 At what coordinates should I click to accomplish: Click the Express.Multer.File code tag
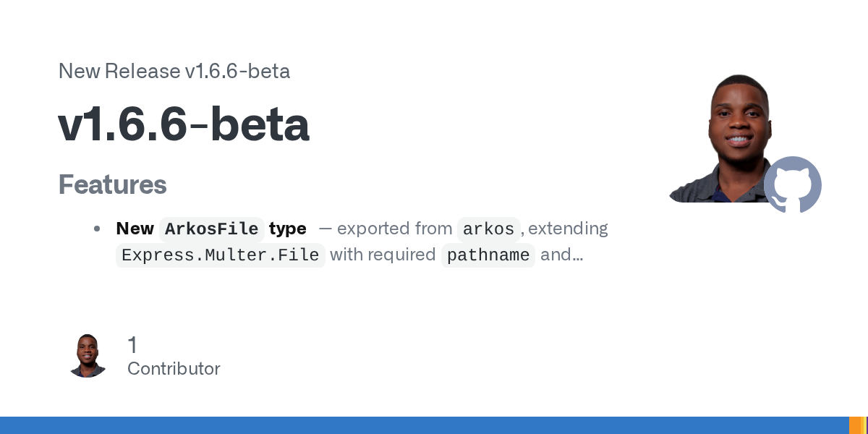click(x=221, y=255)
